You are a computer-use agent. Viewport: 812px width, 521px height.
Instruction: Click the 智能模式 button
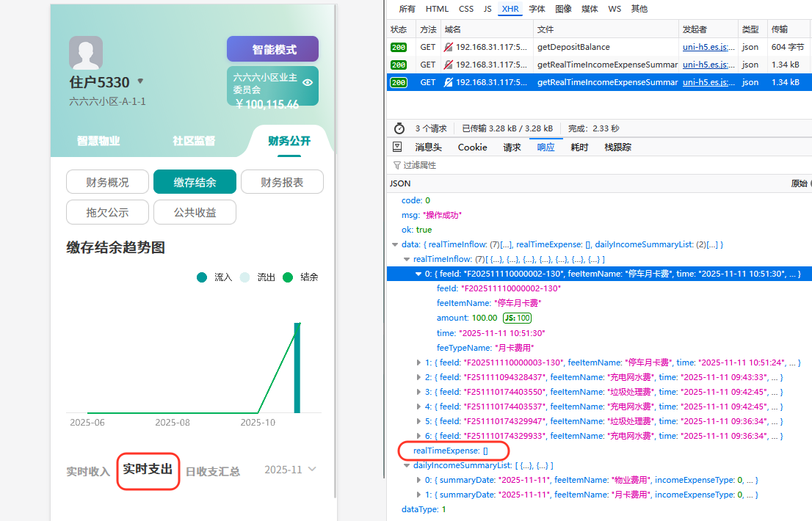pyautogui.click(x=272, y=49)
